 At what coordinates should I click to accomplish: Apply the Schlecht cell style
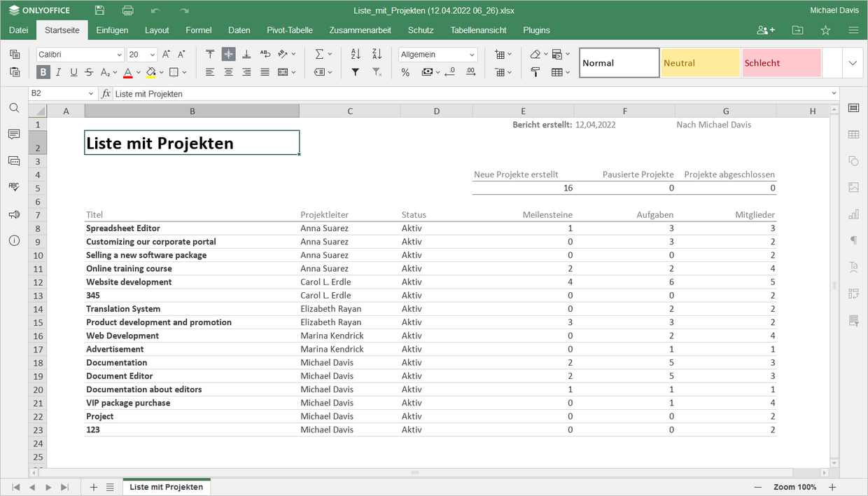782,63
